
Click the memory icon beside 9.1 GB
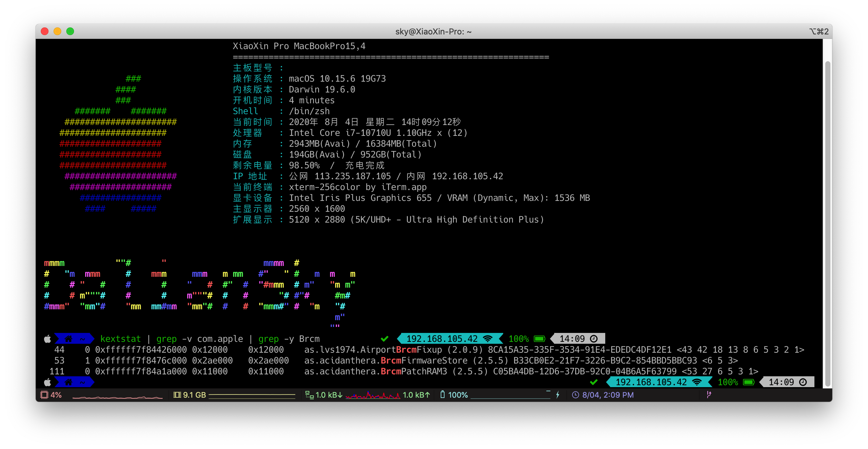click(177, 395)
